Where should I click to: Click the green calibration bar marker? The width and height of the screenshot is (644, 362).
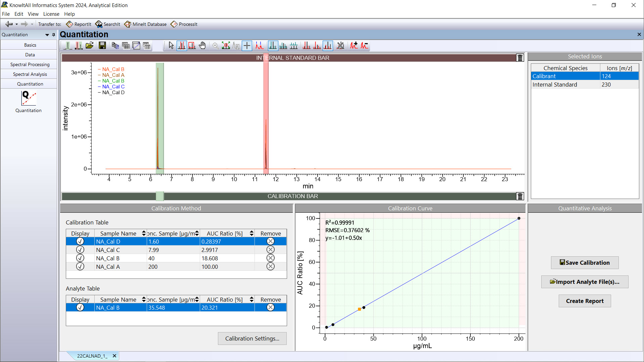pyautogui.click(x=160, y=196)
